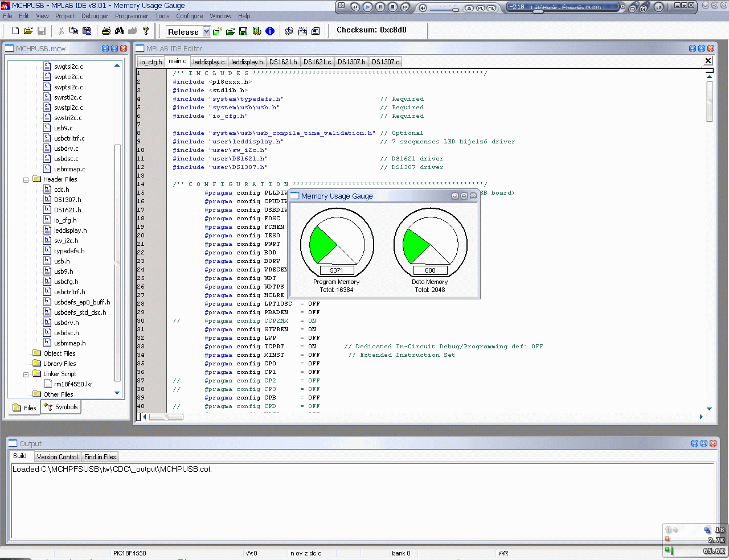
Task: Click the Open Project green folder icon
Action: [x=230, y=31]
